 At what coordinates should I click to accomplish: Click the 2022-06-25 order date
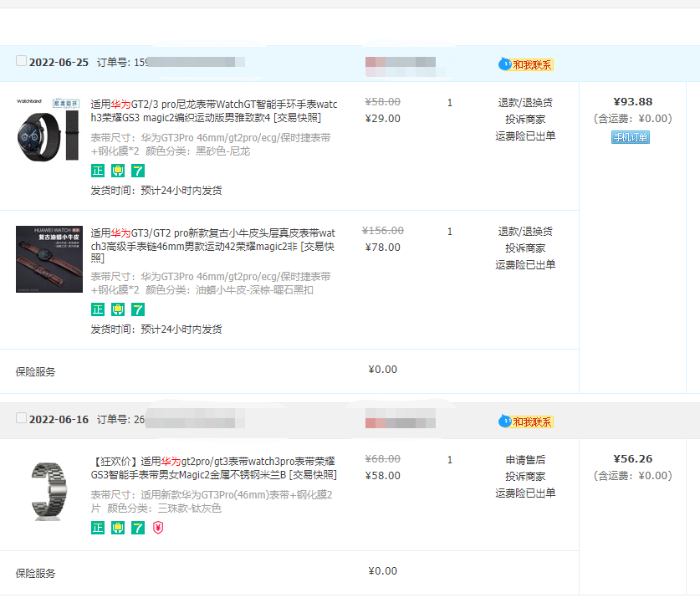59,63
